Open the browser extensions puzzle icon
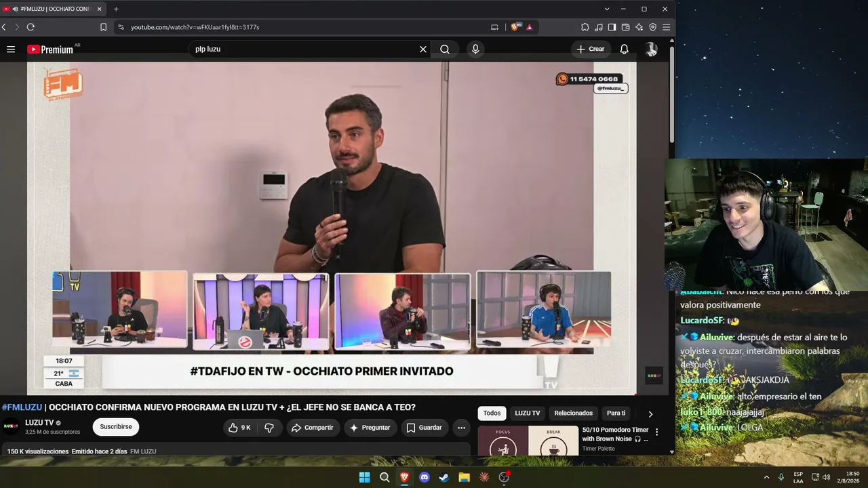868x488 pixels. (585, 27)
